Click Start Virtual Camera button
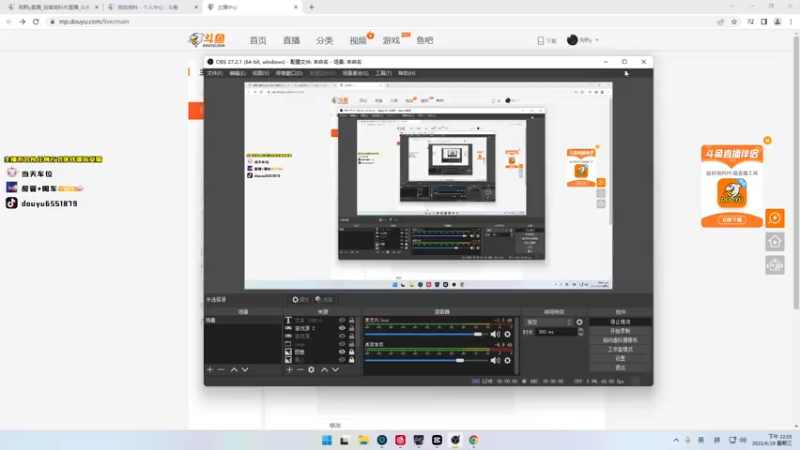The height and width of the screenshot is (450, 800). click(620, 340)
